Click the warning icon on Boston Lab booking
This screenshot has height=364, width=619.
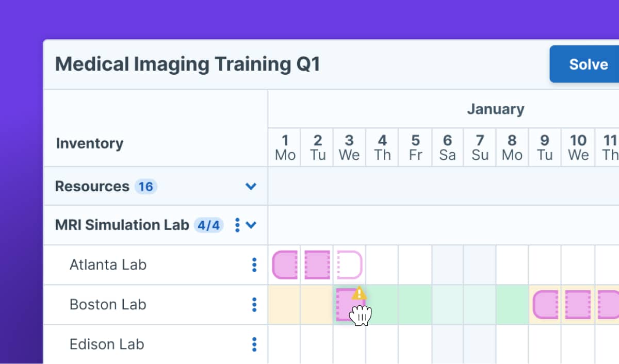(359, 293)
